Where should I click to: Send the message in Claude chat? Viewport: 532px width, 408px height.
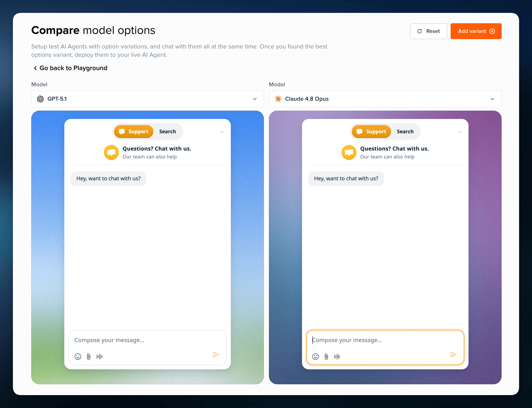454,355
